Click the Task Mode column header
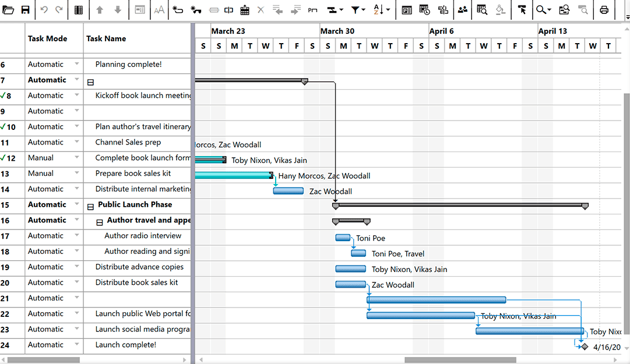This screenshot has width=630, height=364. tap(47, 38)
